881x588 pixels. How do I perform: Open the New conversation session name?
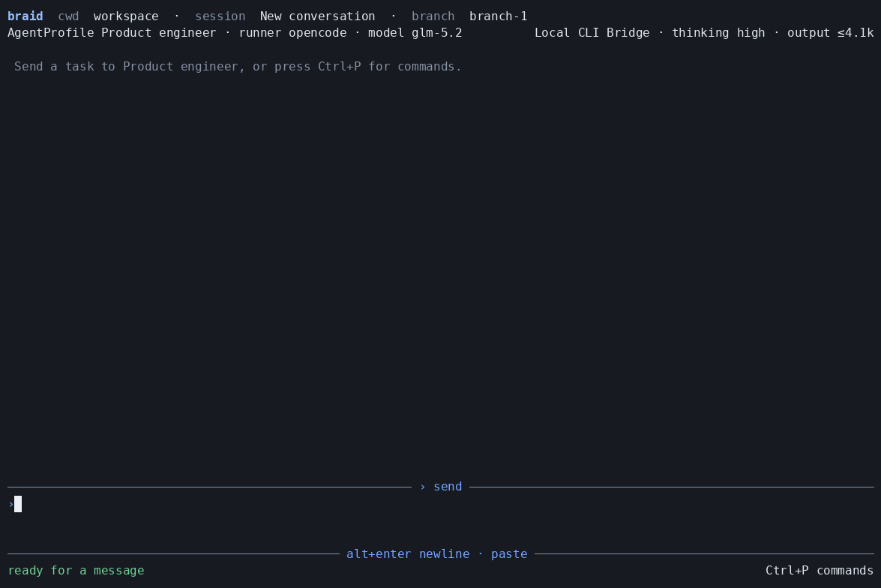click(x=317, y=16)
